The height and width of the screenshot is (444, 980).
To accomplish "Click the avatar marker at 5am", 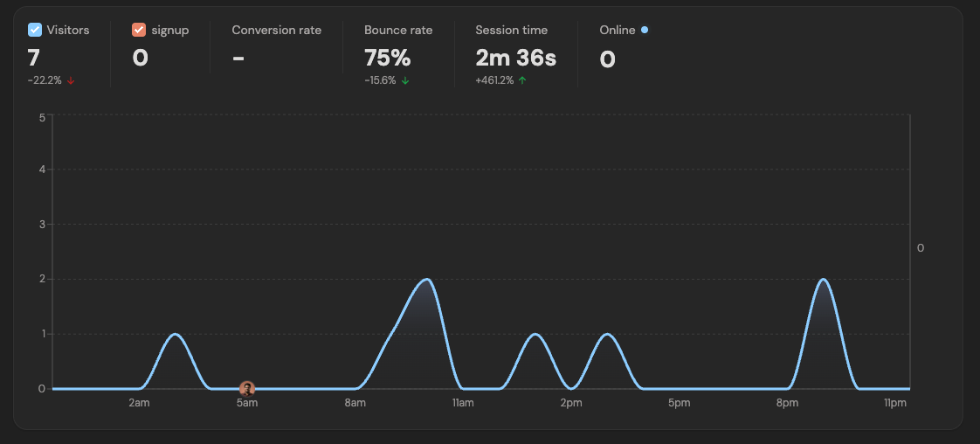I will click(x=247, y=388).
